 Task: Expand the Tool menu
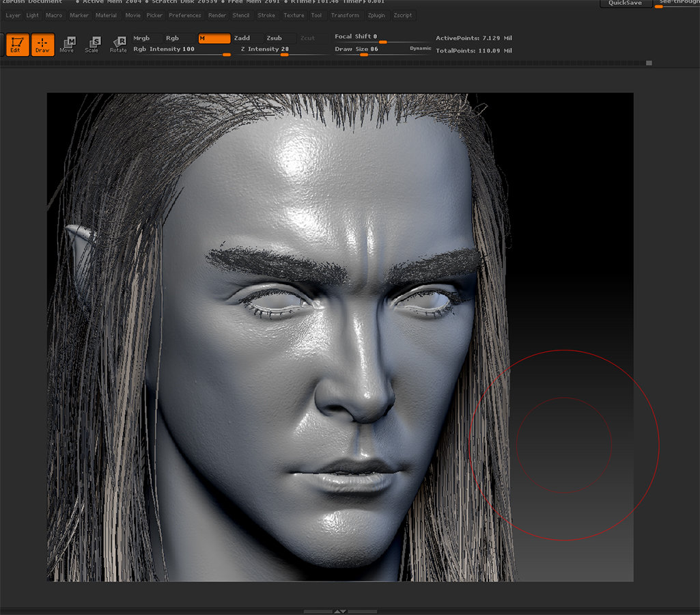(x=316, y=15)
